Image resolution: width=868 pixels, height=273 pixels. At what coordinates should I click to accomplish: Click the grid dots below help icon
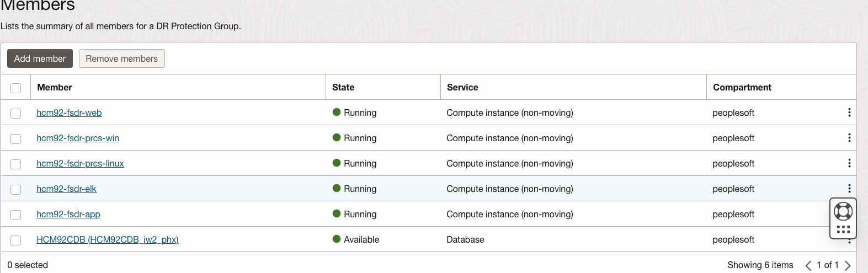tap(843, 229)
